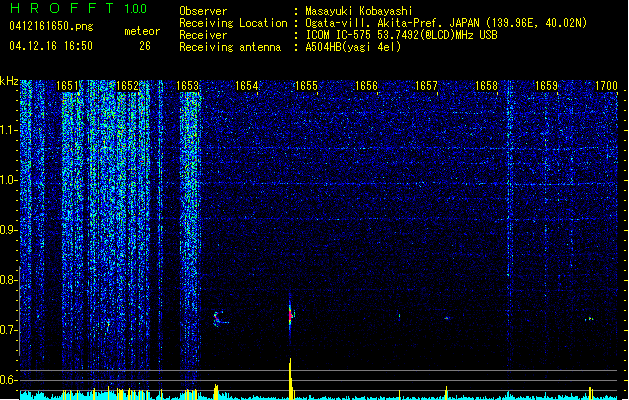Image resolution: width=629 pixels, height=400 pixels.
Task: Click the kHz axis unit label
Action: click(9, 81)
